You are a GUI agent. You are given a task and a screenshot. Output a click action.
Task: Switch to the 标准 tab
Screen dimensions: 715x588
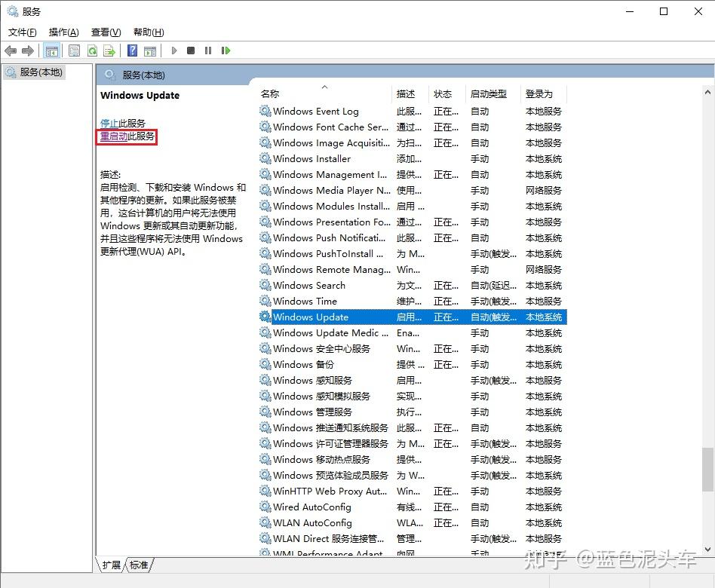pyautogui.click(x=139, y=565)
